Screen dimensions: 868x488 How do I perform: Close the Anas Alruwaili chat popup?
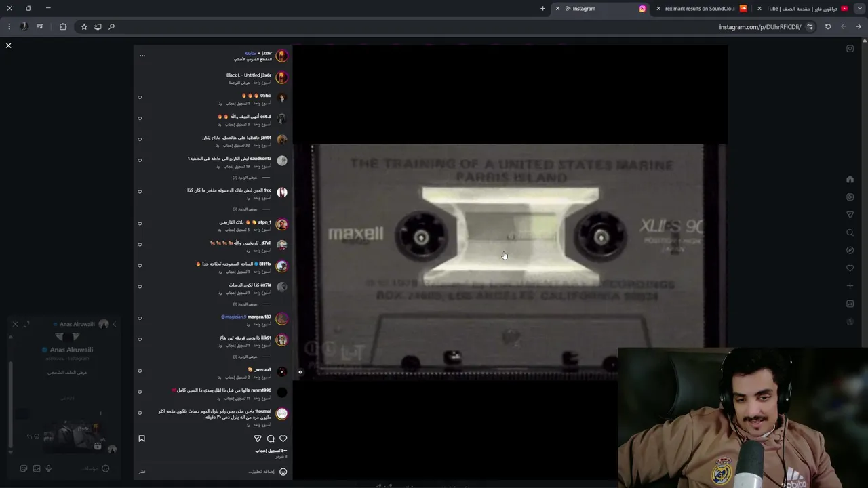pos(15,324)
